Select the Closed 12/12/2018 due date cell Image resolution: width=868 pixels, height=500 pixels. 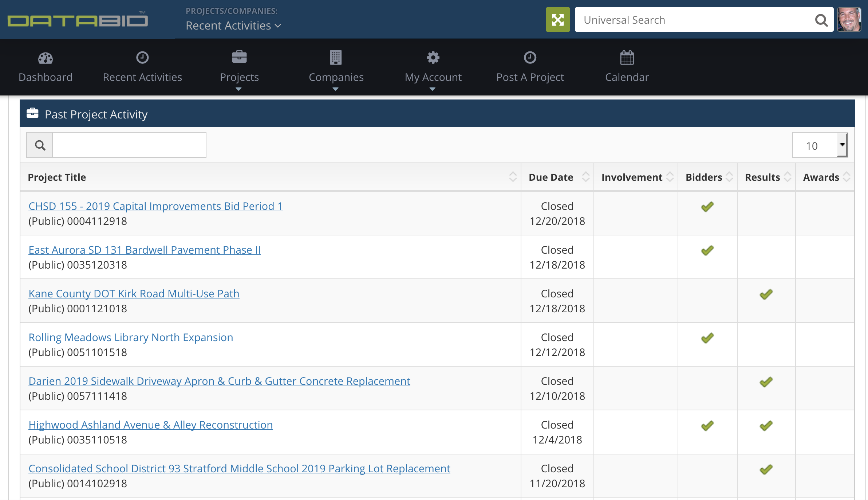557,345
